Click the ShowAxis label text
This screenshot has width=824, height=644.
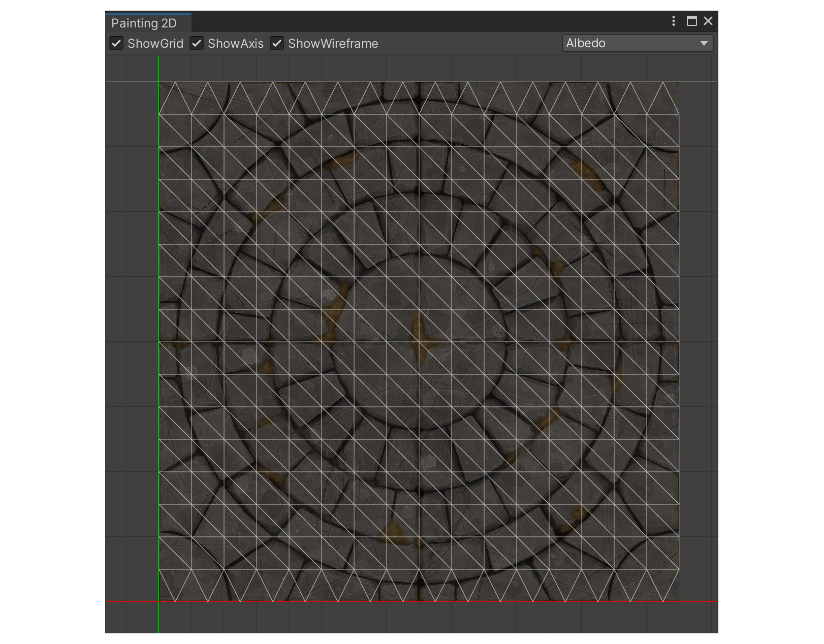coord(236,44)
